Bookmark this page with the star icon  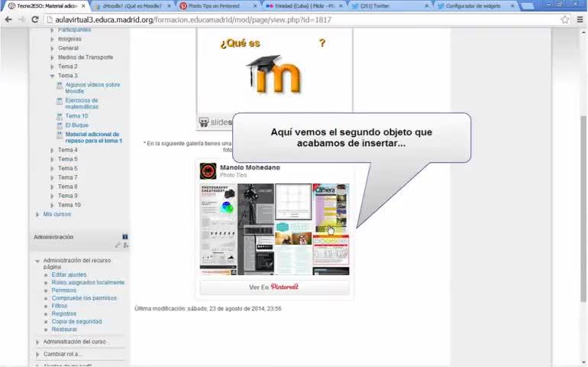565,20
